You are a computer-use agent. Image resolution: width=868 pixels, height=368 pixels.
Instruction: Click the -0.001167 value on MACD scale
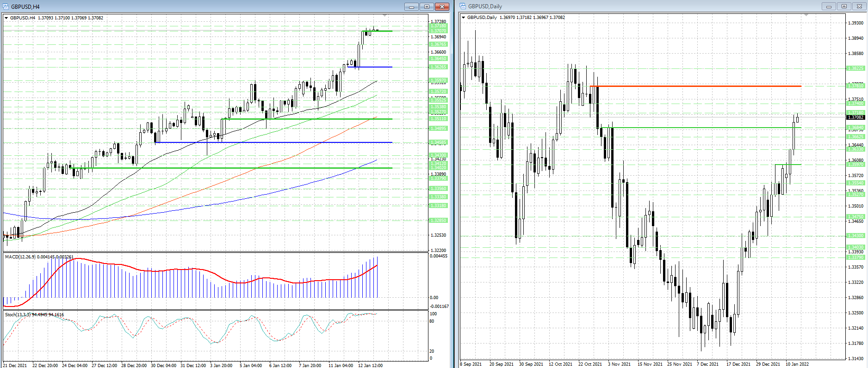point(439,307)
